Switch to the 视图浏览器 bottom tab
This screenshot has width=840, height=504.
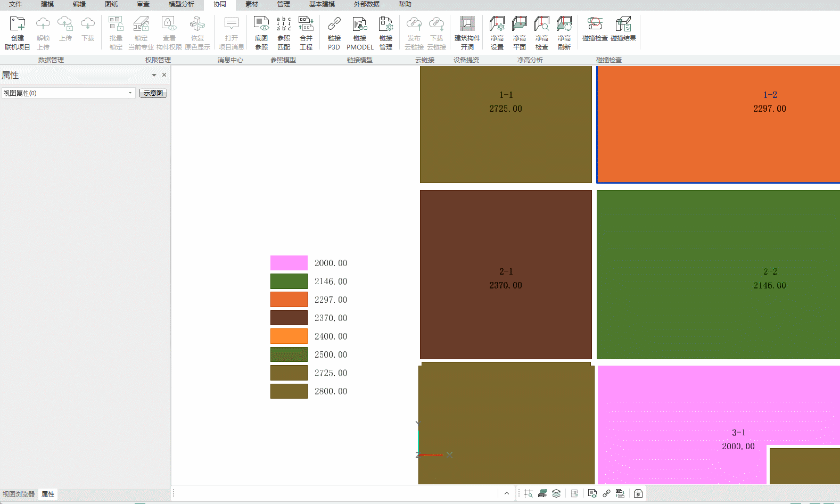(x=19, y=494)
